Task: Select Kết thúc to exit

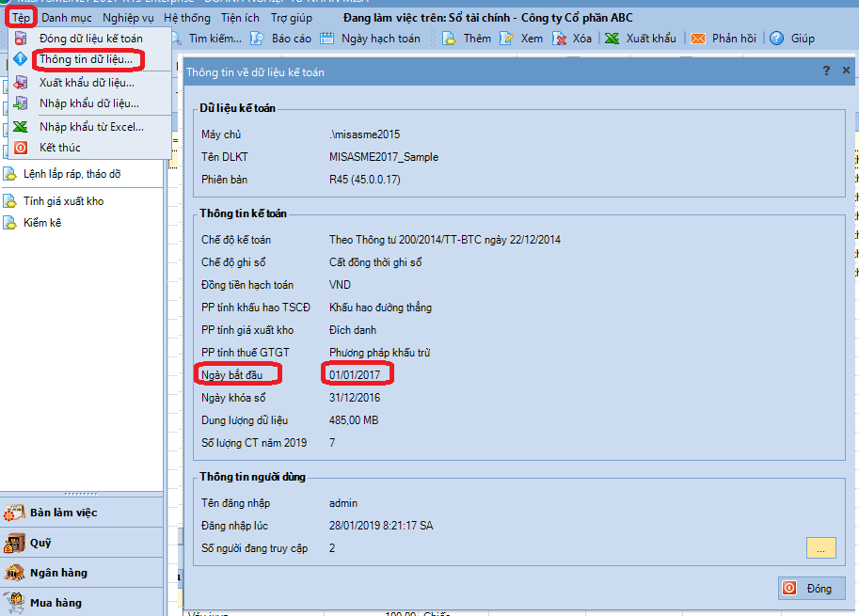Action: (x=59, y=148)
